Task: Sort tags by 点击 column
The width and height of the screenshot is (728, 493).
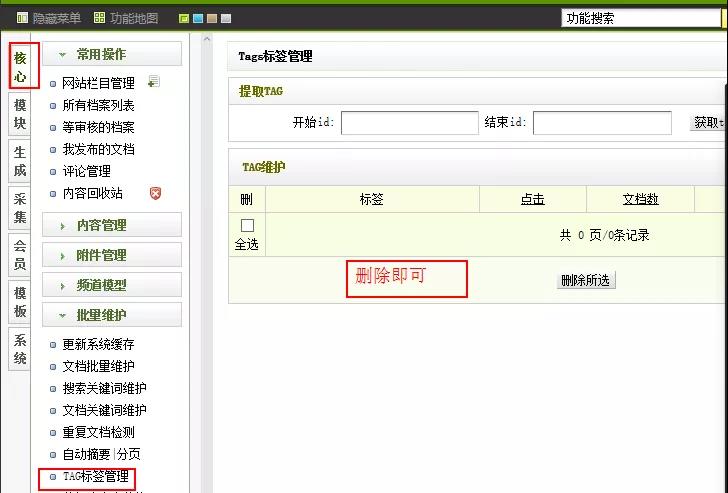Action: (x=533, y=200)
